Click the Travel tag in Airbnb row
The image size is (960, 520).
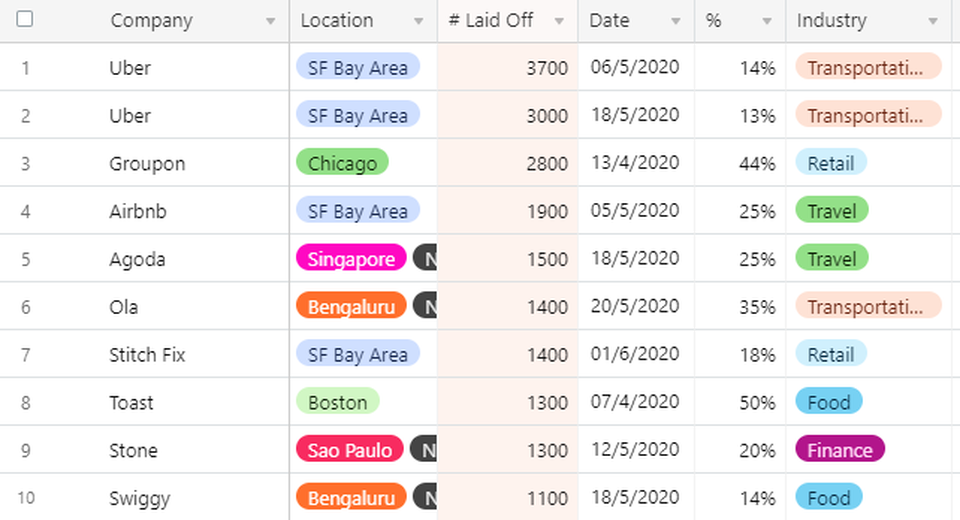click(832, 210)
